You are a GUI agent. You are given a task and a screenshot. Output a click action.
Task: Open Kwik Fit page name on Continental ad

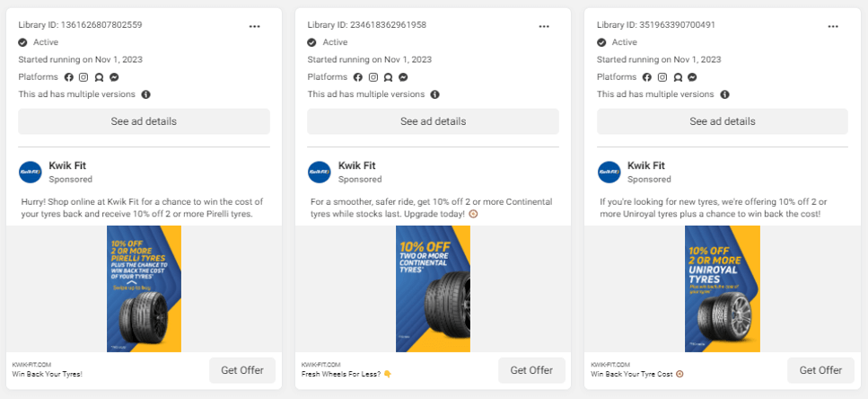pos(357,165)
